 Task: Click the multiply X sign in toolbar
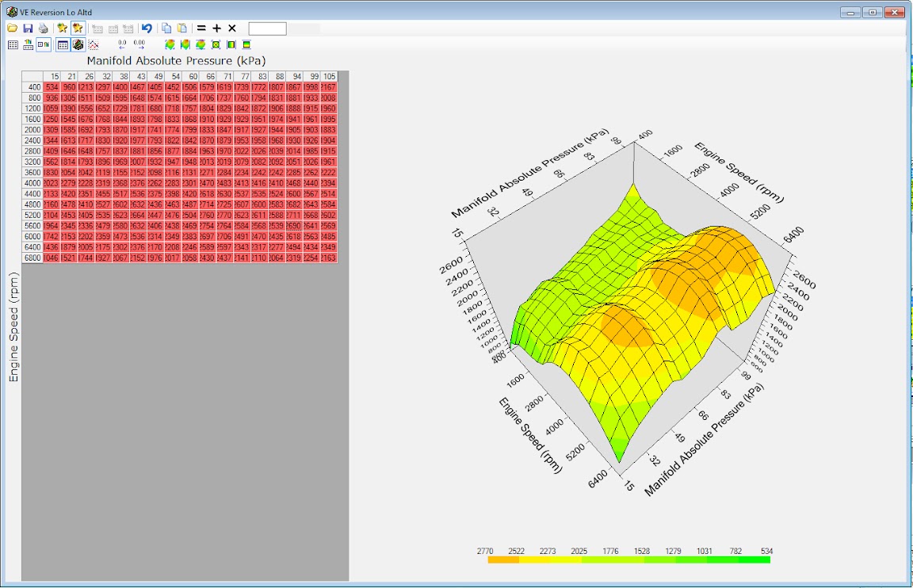coord(231,28)
